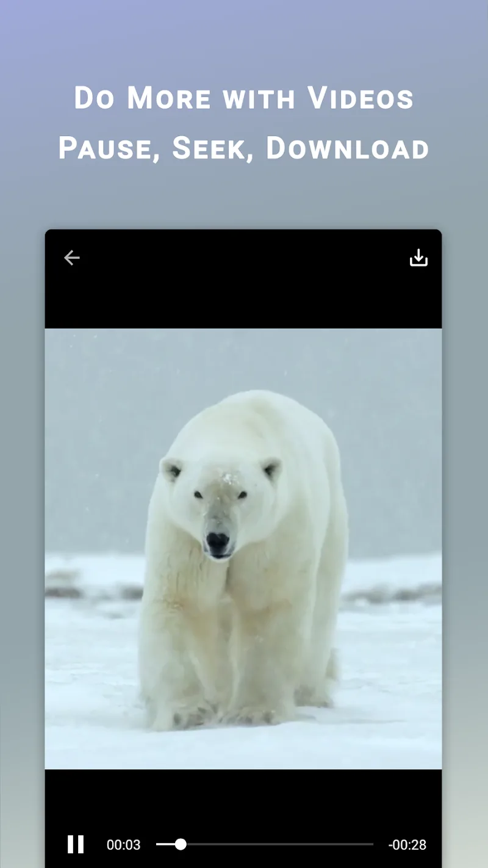
Task: Click the polar bear's black nose
Action: click(x=218, y=541)
